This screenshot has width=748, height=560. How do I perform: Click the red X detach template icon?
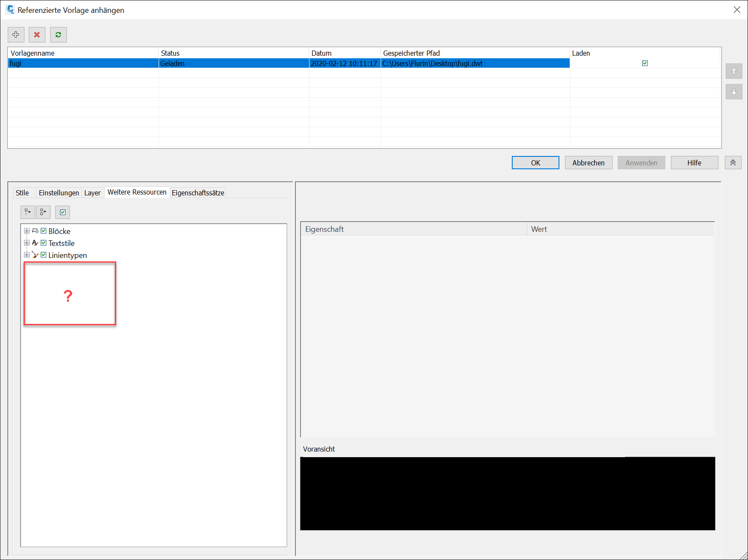point(37,35)
